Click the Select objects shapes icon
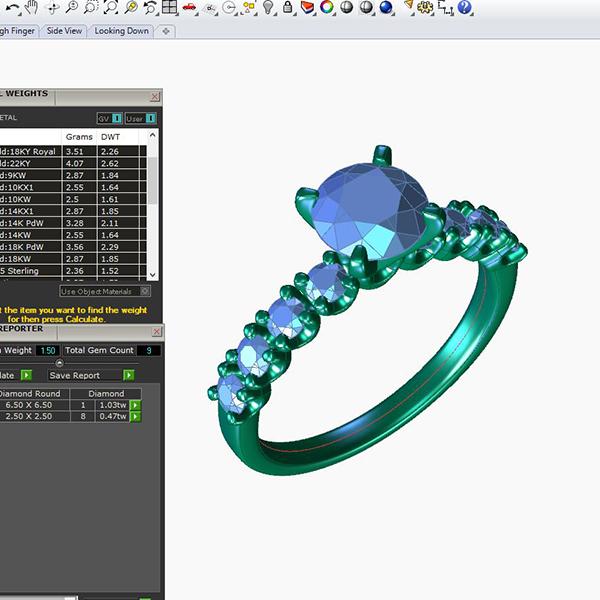The image size is (600, 600). point(249,7)
